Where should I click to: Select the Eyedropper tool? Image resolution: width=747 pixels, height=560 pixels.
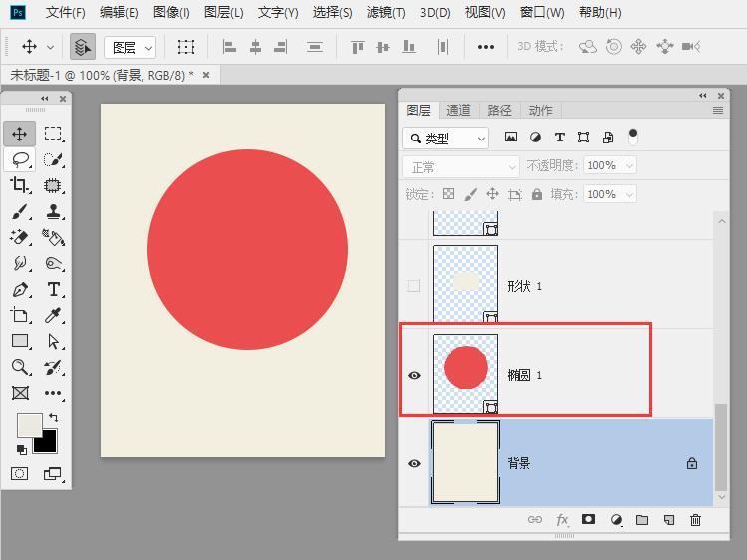pos(54,315)
